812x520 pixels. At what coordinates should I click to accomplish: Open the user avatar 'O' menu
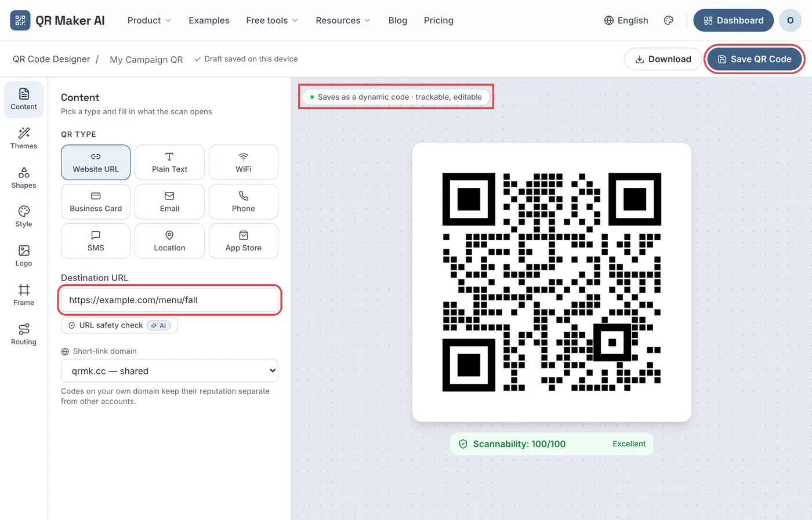(x=790, y=20)
